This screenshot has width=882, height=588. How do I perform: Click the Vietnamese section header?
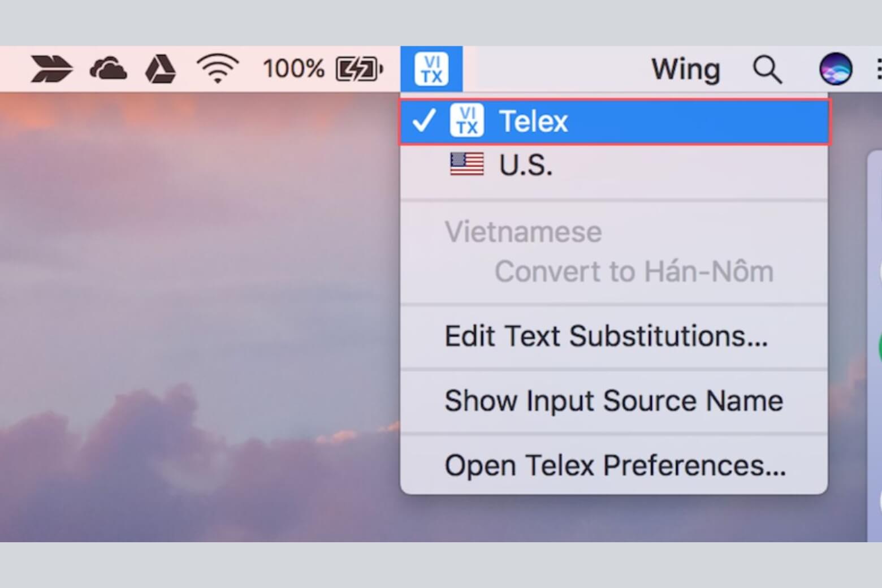pyautogui.click(x=523, y=232)
